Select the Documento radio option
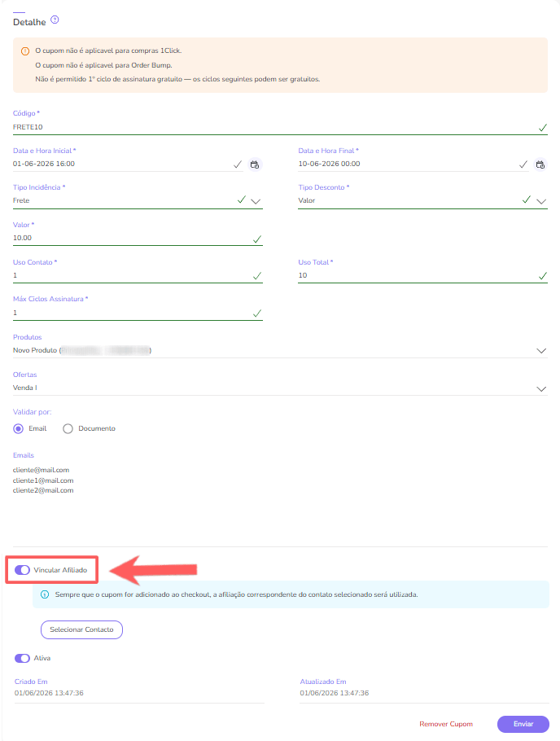Image resolution: width=560 pixels, height=741 pixels. 68,428
